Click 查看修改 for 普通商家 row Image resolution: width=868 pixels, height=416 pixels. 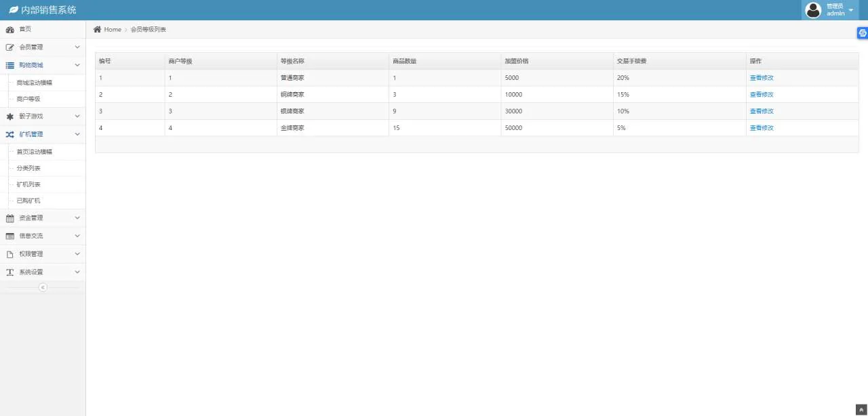pos(762,78)
